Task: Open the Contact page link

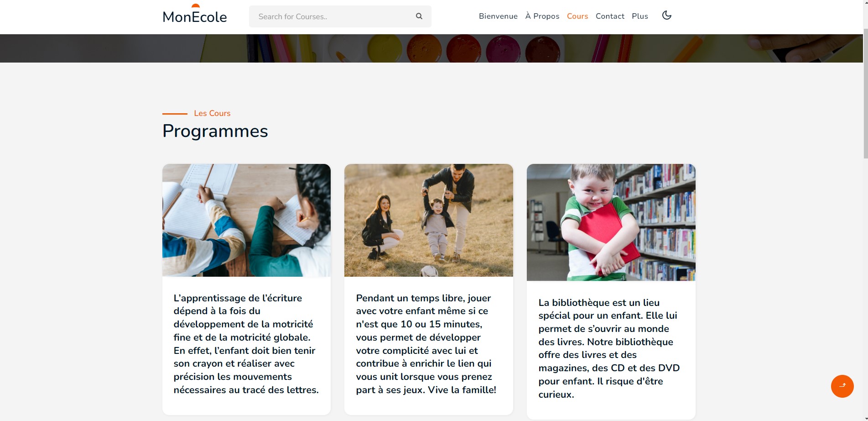Action: coord(610,16)
